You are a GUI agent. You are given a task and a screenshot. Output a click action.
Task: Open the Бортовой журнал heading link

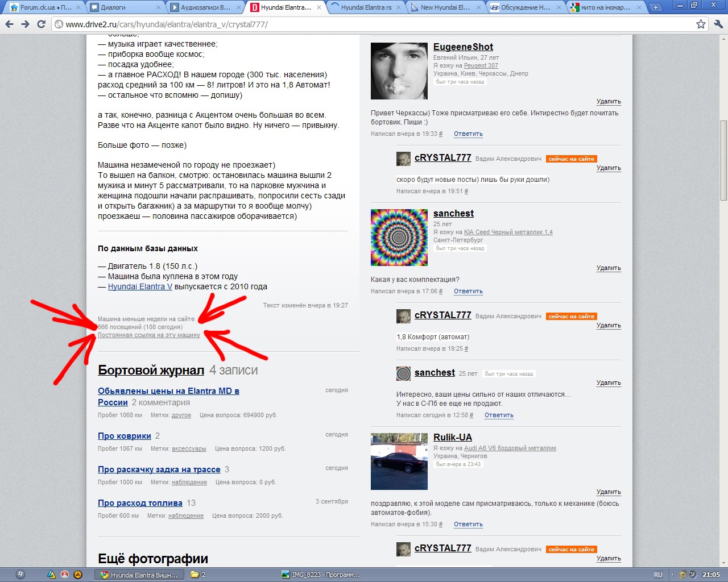pos(151,371)
